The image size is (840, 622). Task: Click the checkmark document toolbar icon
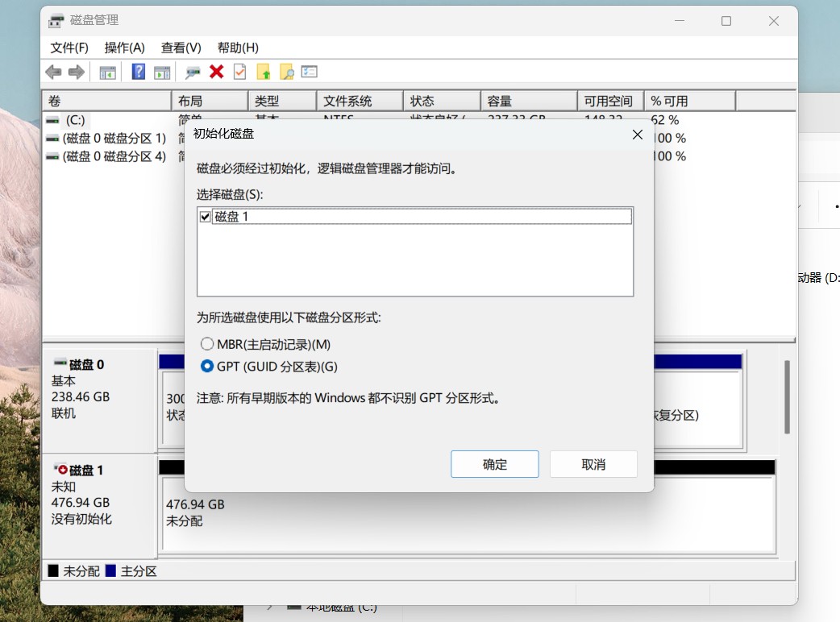239,72
